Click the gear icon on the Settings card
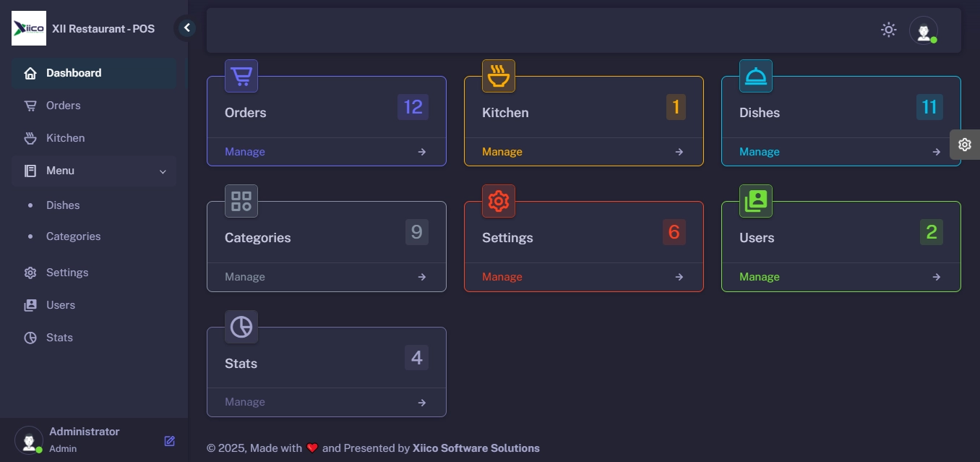The width and height of the screenshot is (980, 462). click(499, 200)
